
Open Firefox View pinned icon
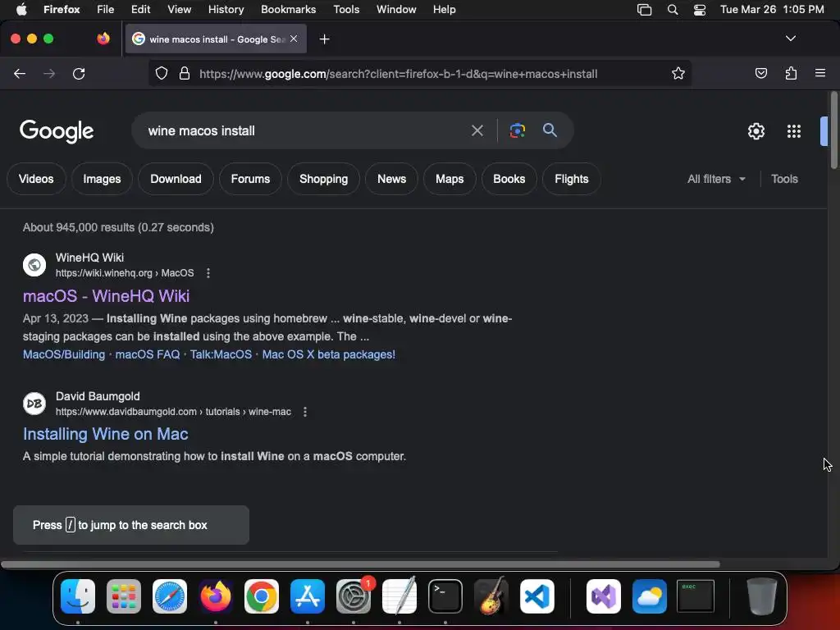pyautogui.click(x=103, y=39)
